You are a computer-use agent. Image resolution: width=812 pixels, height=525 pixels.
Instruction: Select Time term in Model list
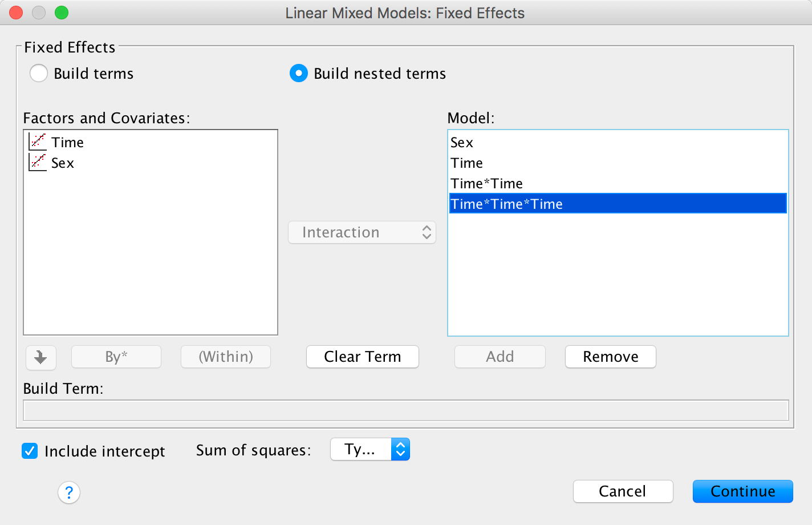coord(466,163)
